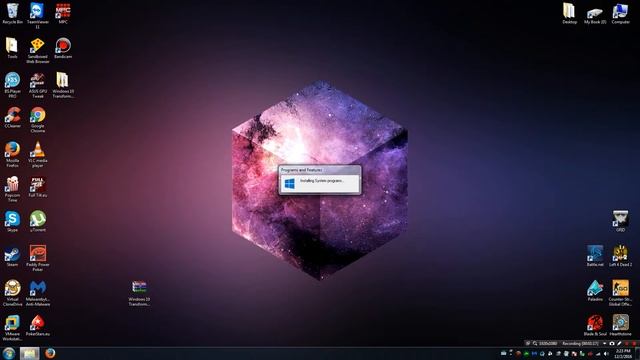Launch the TeamViewer 11 shortcut
This screenshot has height=360, width=640.
click(38, 15)
